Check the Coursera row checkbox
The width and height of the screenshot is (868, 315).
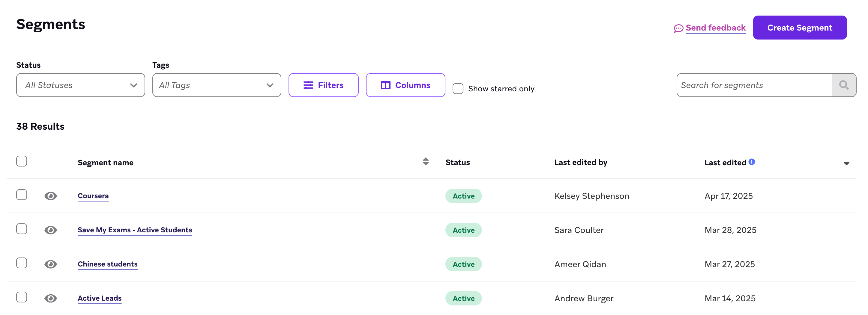22,195
